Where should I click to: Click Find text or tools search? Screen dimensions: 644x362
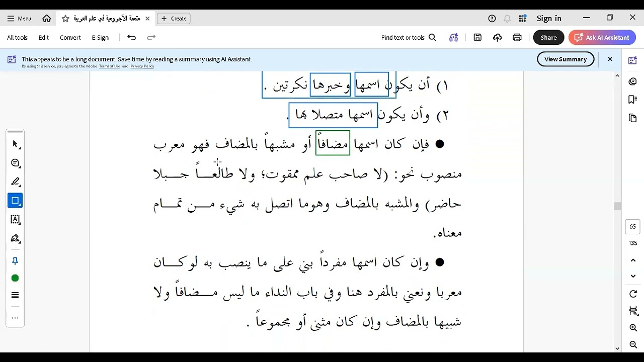[409, 37]
